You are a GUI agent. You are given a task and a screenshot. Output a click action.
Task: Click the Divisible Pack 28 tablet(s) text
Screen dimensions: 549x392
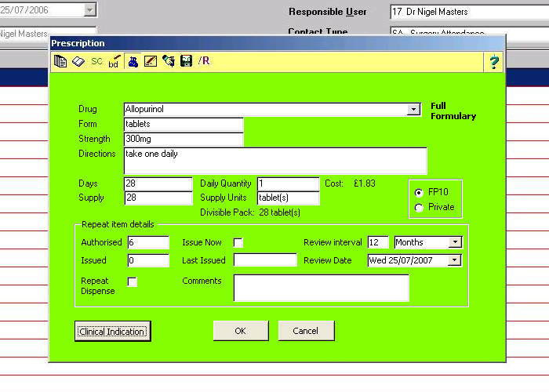250,212
